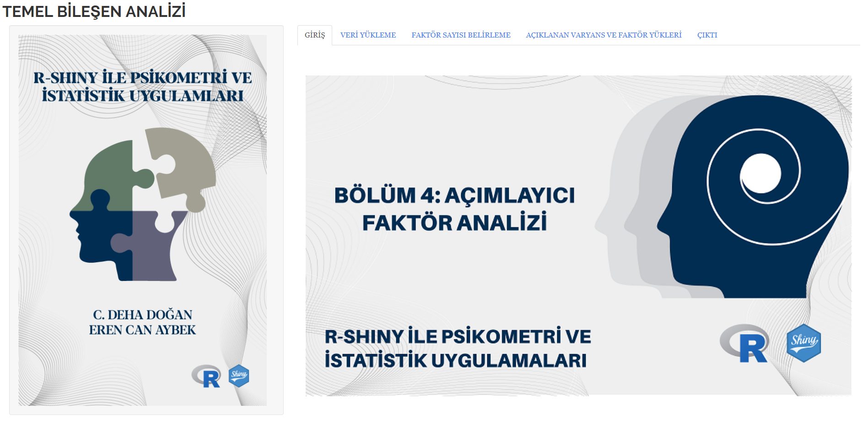
Task: Click the puzzle-piece head illustration
Action: point(143,204)
